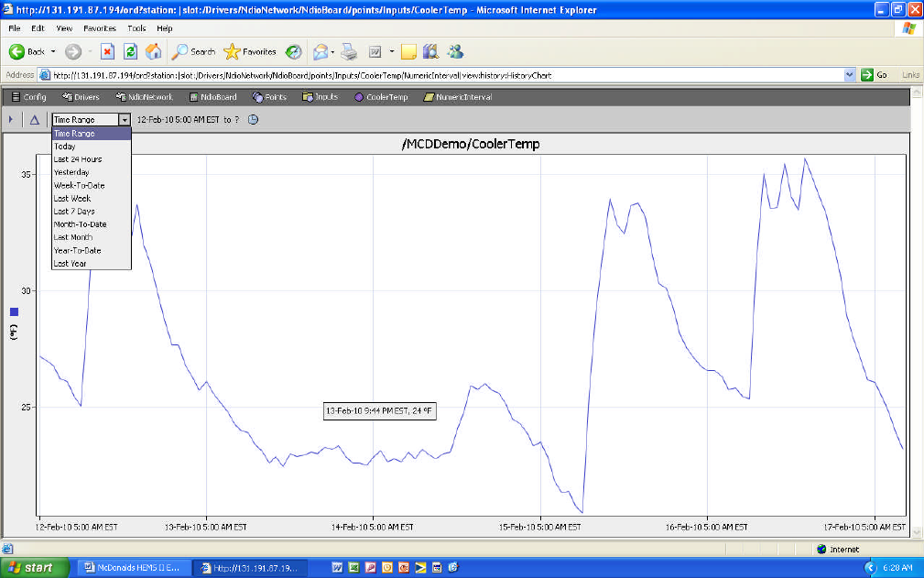Click the blue series legend square
Viewport: 924px width, 578px height.
click(x=14, y=312)
